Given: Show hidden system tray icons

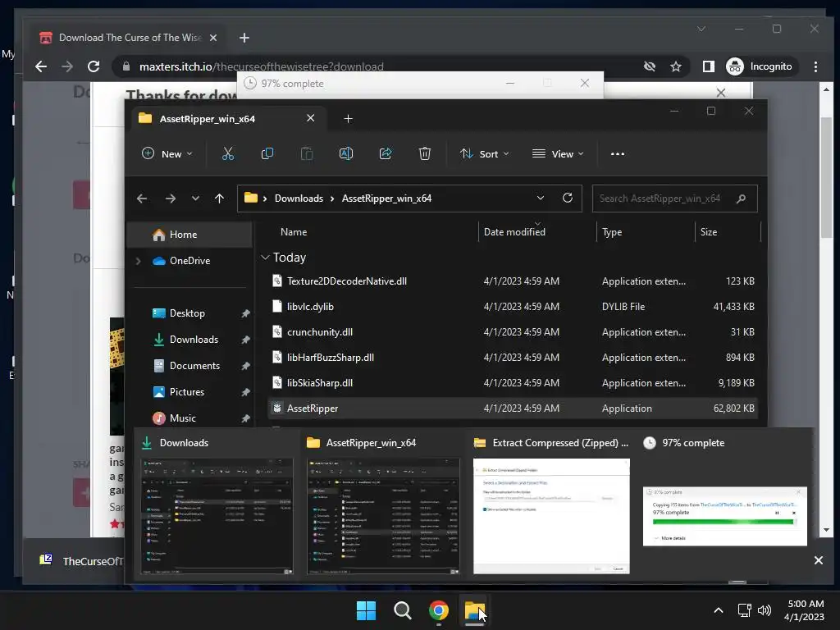Looking at the screenshot, I should tap(719, 610).
